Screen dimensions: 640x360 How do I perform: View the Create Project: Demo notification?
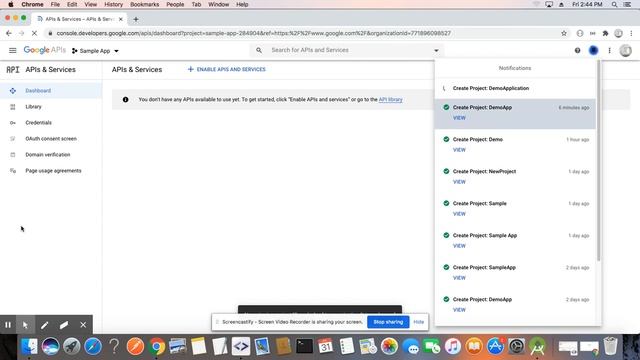(459, 150)
